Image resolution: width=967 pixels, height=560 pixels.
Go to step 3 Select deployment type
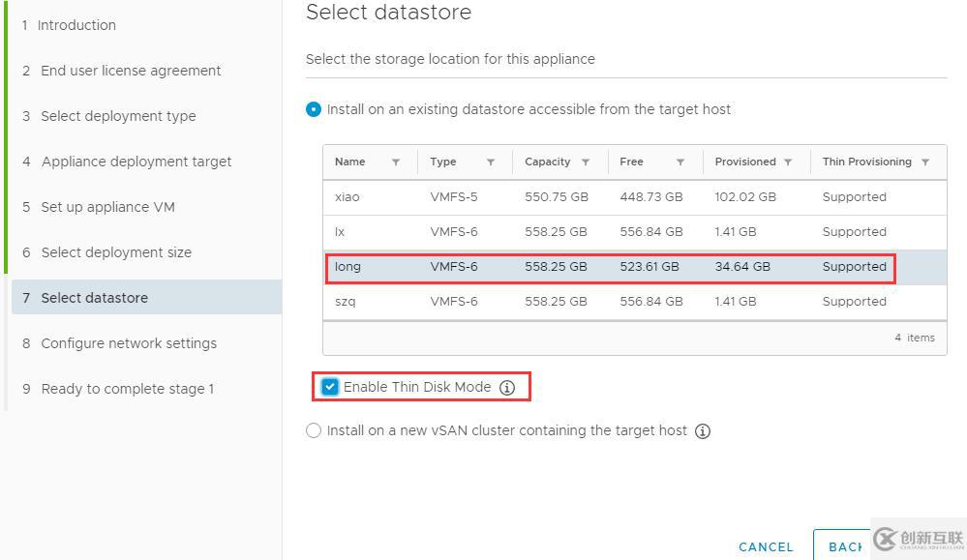(x=108, y=116)
